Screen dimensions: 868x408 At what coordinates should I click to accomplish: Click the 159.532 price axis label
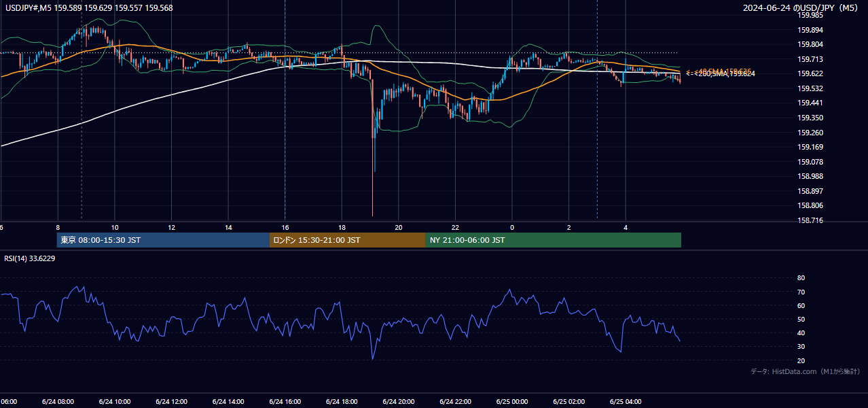(x=810, y=88)
